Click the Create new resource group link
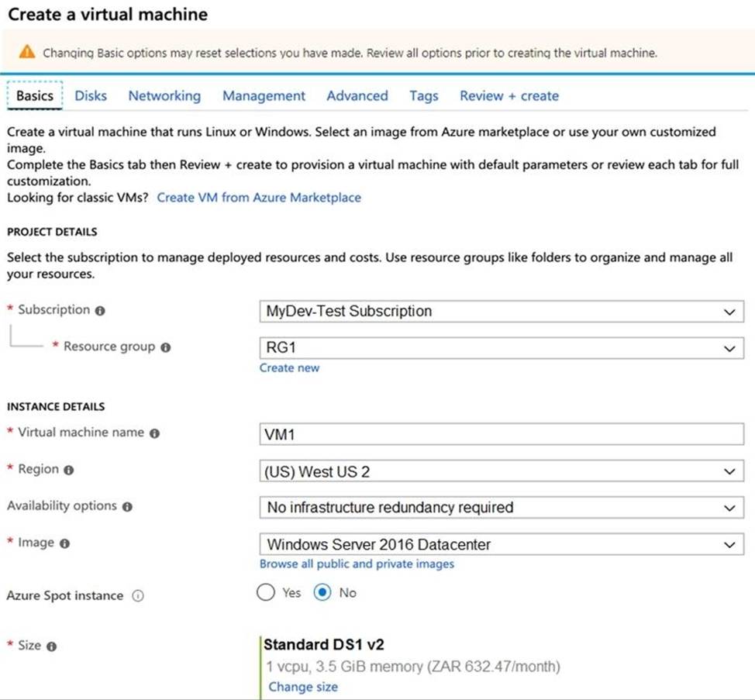Image resolution: width=755 pixels, height=700 pixels. (x=289, y=368)
